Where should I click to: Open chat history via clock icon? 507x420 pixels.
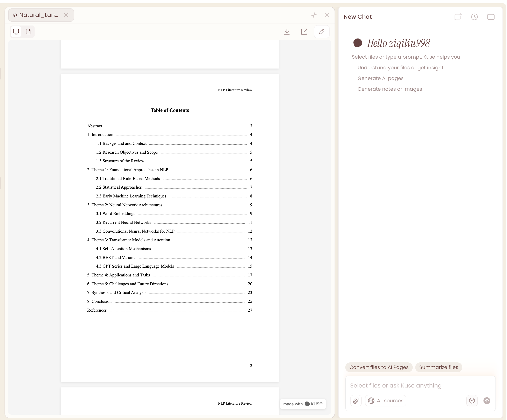click(x=474, y=17)
